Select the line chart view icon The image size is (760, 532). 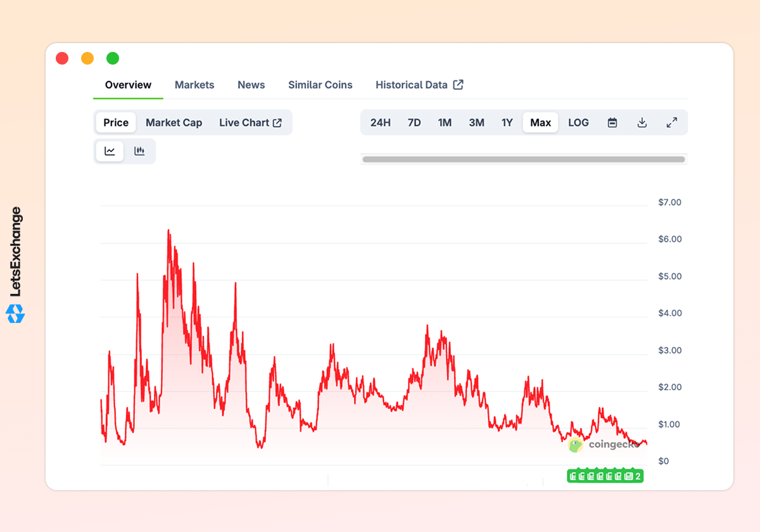110,151
